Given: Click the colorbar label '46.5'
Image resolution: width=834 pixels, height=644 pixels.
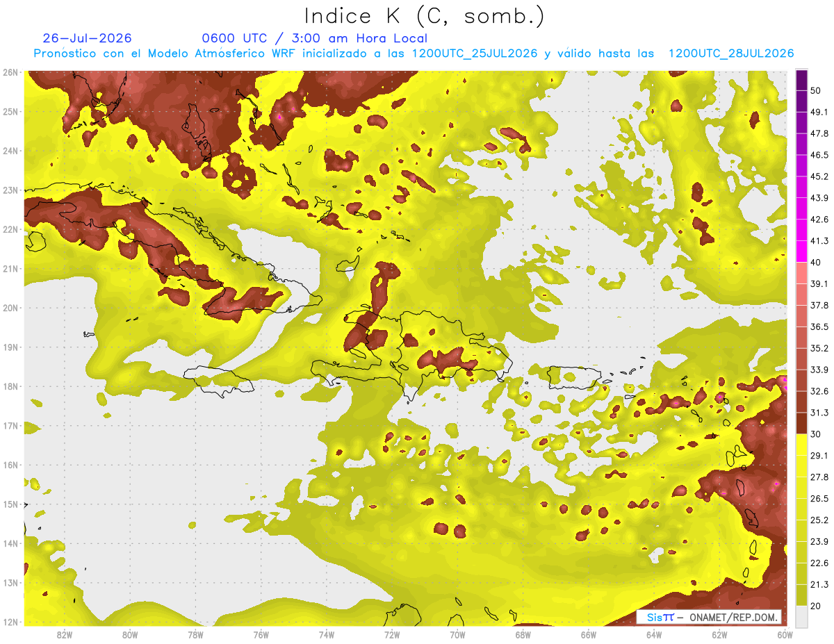Looking at the screenshot, I should click(x=819, y=155).
